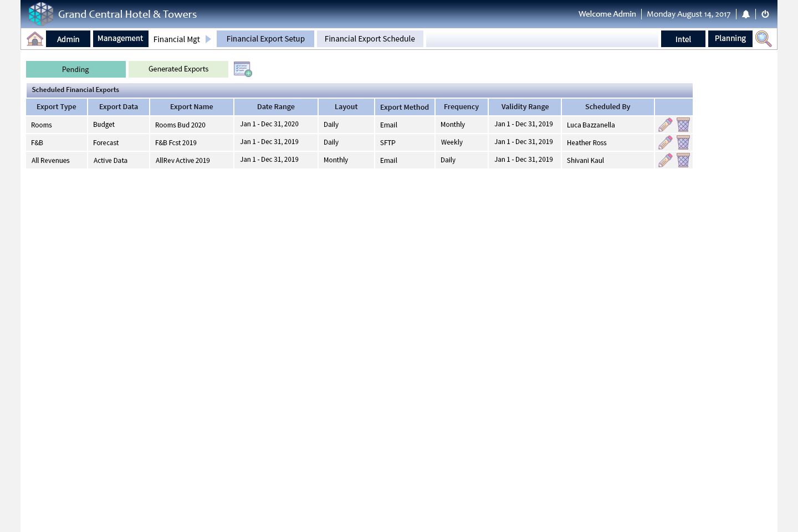Edit the Rooms Bud 2020 export

point(665,125)
